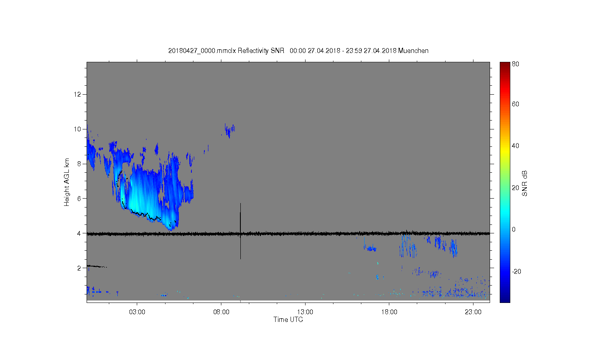Click the colorbar value -20
This screenshot has width=607, height=364.
point(516,271)
